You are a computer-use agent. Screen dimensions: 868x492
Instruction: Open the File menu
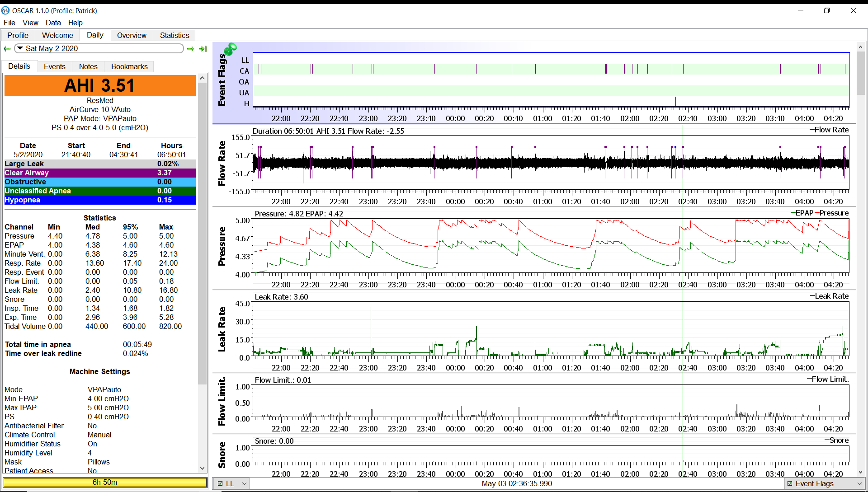tap(9, 23)
